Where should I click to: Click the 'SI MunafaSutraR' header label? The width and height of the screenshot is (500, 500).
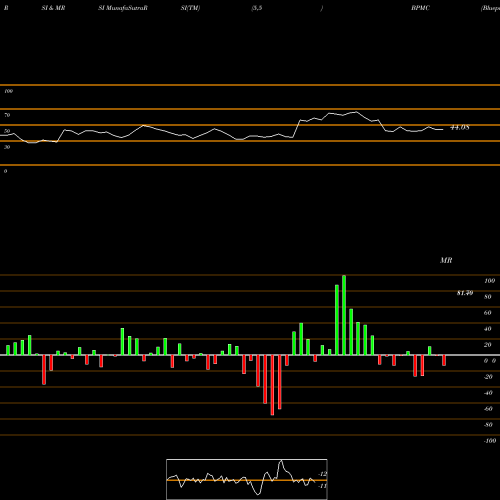(x=123, y=8)
